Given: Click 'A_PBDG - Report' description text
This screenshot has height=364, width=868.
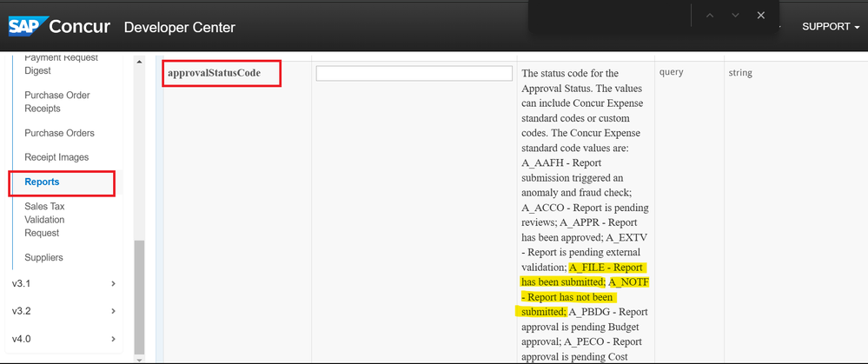Looking at the screenshot, I should coord(608,312).
